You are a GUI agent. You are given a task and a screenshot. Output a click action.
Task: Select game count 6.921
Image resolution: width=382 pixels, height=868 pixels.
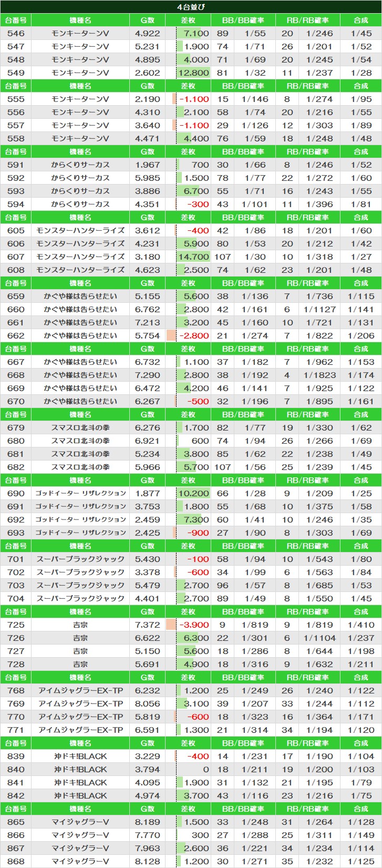147,441
